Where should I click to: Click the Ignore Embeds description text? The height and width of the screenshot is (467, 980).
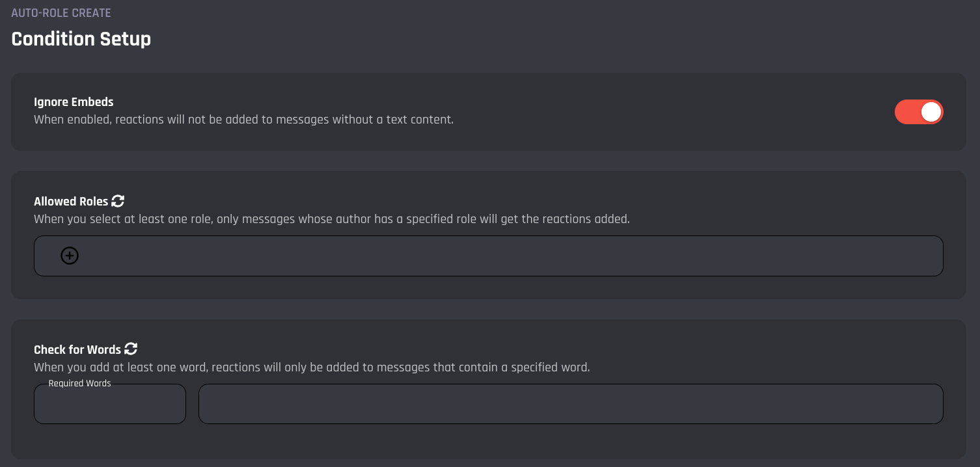243,120
